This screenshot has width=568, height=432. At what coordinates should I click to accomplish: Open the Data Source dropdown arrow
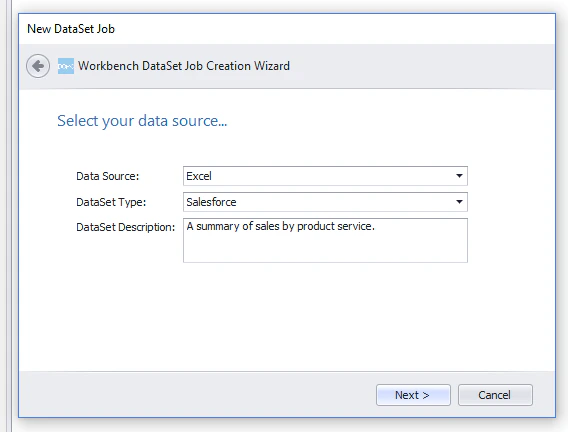pos(459,176)
